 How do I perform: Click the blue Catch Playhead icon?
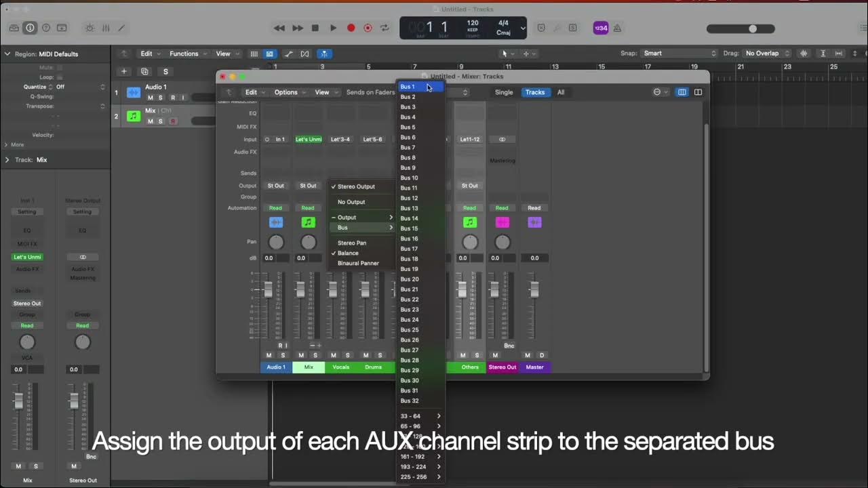pyautogui.click(x=325, y=54)
